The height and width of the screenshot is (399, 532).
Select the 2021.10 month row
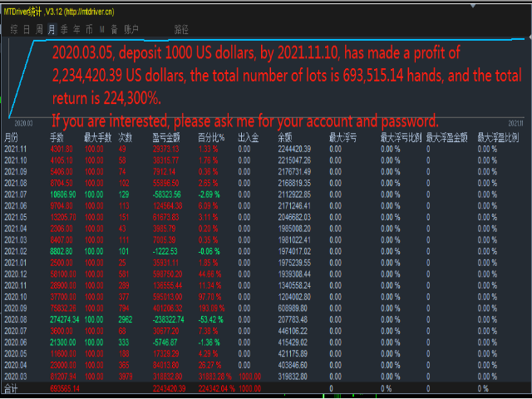(x=266, y=160)
